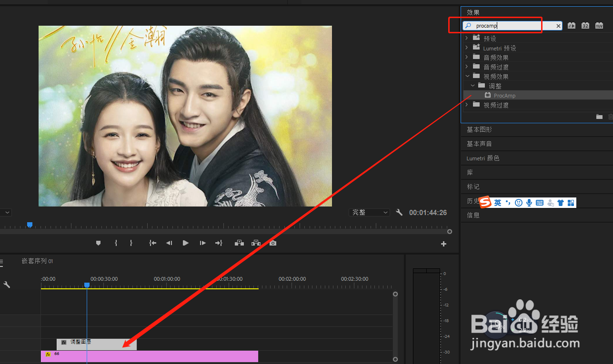Open the 完整 playback resolution dropdown
Viewport: 613px width, 364px height.
coord(369,213)
